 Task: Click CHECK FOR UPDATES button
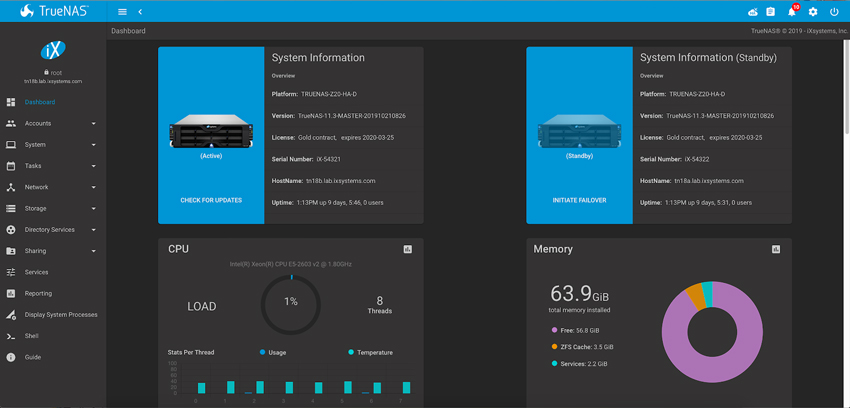[x=211, y=200]
